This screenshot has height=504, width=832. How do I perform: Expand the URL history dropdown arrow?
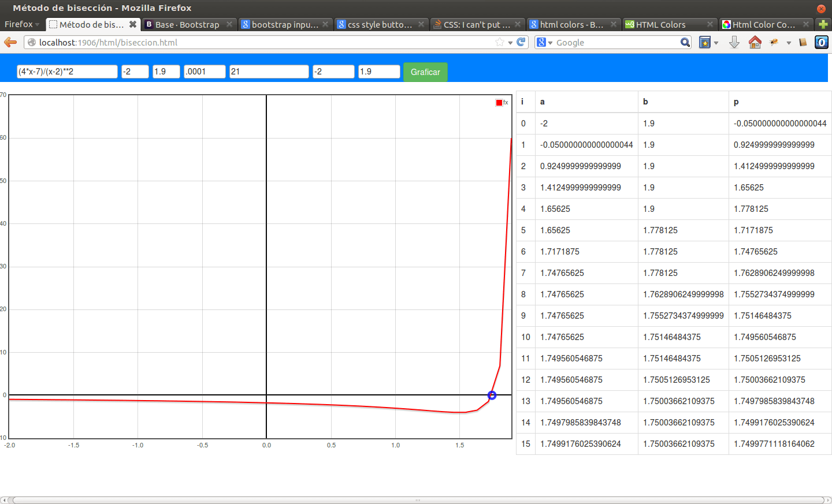click(510, 43)
